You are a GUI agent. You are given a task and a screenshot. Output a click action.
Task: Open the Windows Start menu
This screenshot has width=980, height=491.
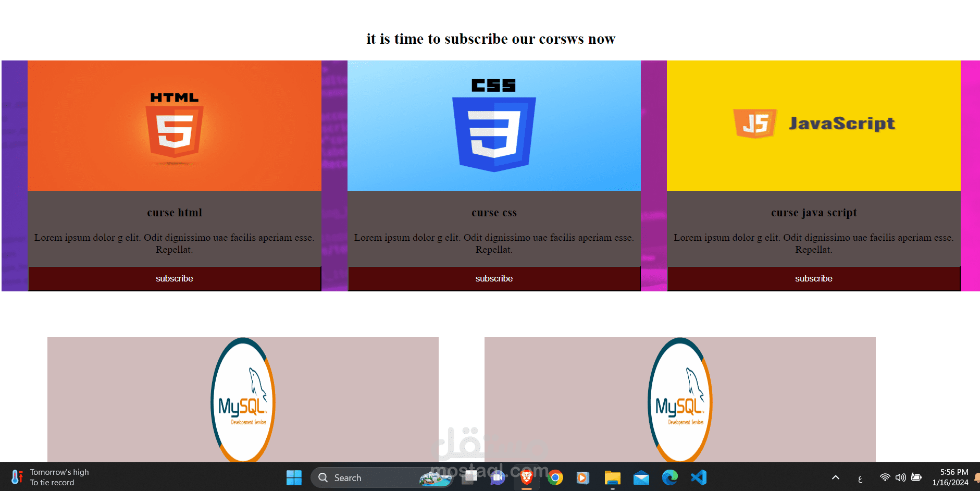(294, 477)
